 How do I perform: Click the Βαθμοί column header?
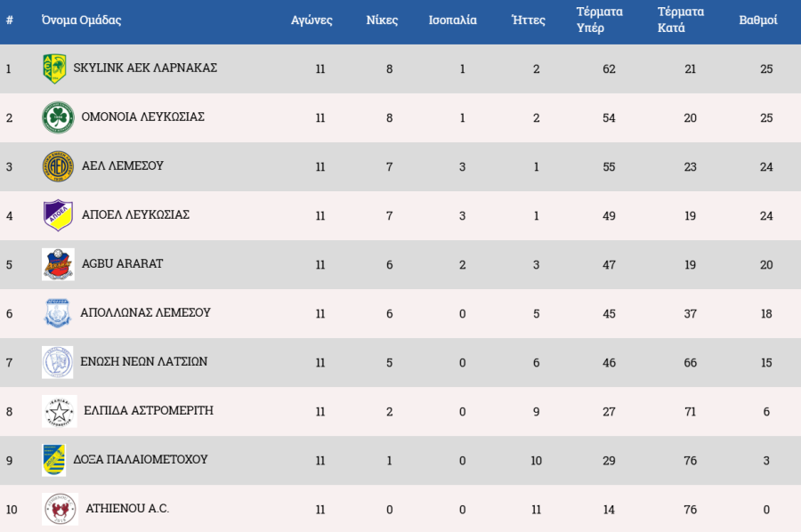point(758,20)
